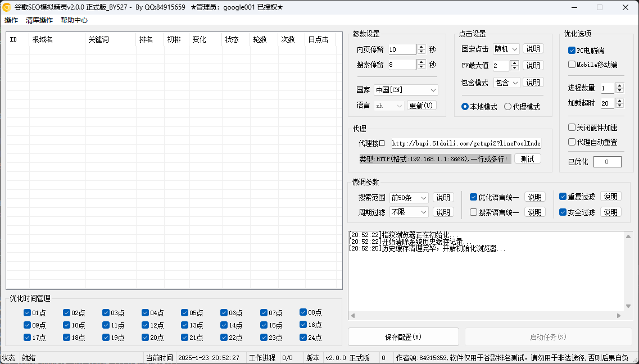
Task: Click the 说明 button beside PV最大值
Action: (x=533, y=65)
